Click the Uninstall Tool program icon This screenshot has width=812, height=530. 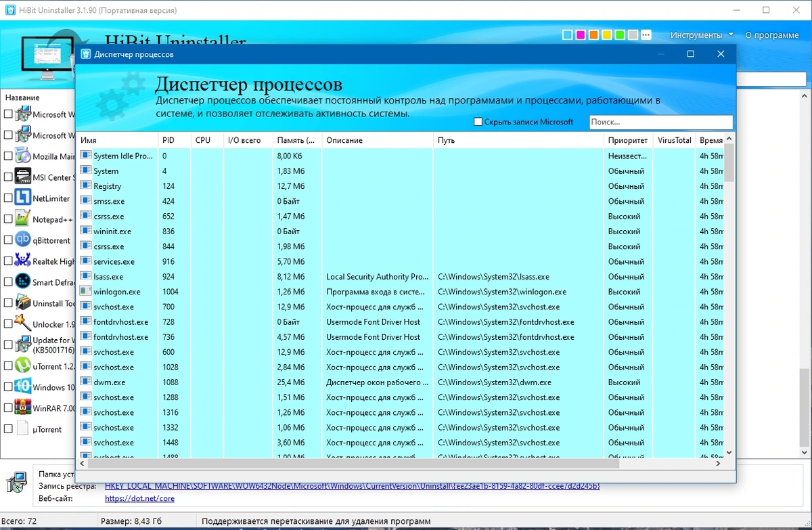pyautogui.click(x=23, y=303)
